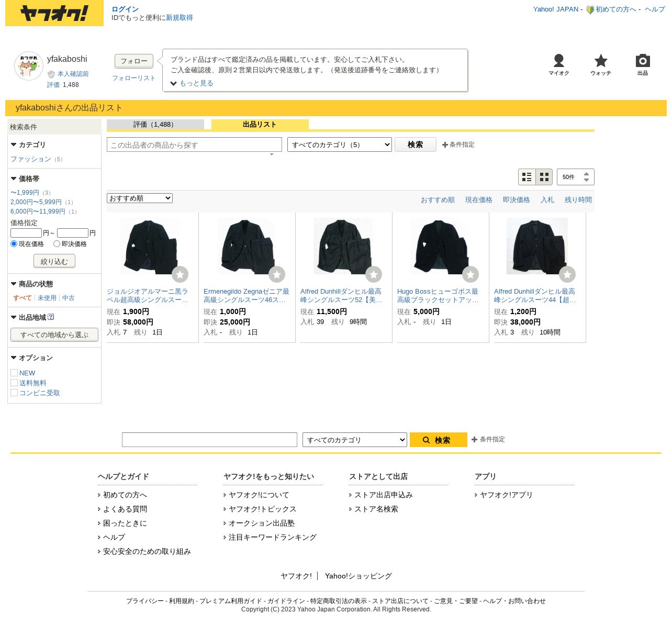Viewport: 672px width, 624px height.
Task: Sort by 残り時間
Action: [578, 200]
